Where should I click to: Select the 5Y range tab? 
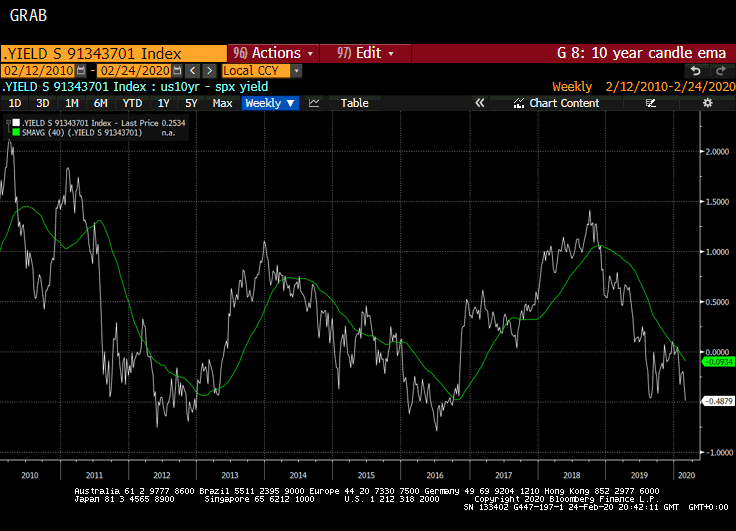[x=191, y=103]
